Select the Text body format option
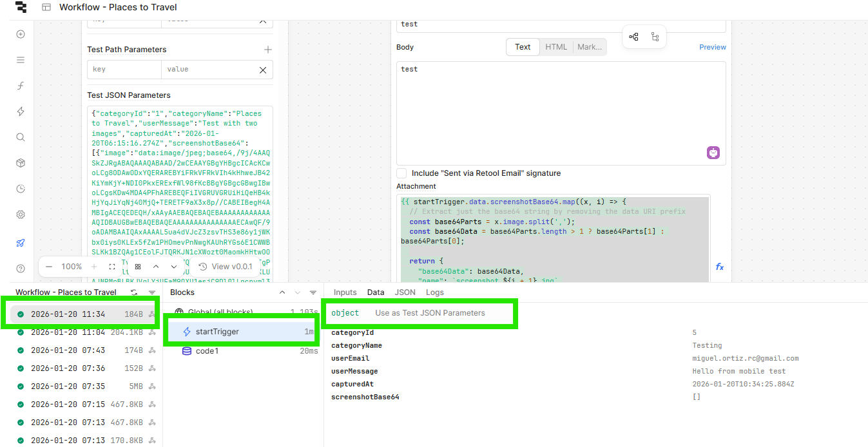 click(x=523, y=47)
